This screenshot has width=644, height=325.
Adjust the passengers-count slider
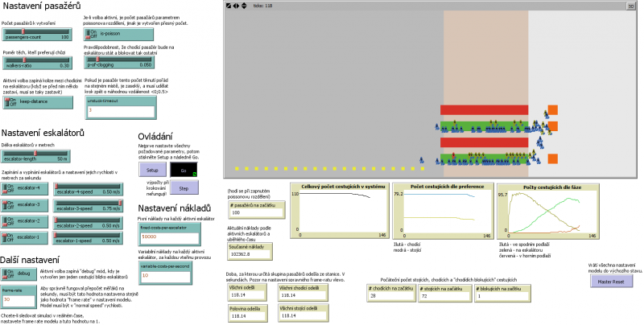[x=37, y=34]
